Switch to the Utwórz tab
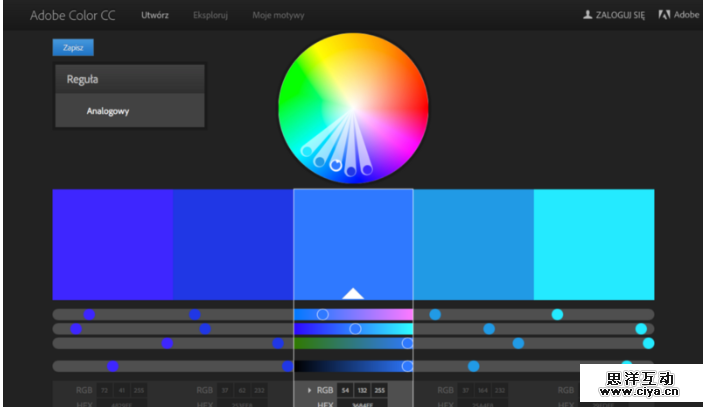 (x=155, y=16)
